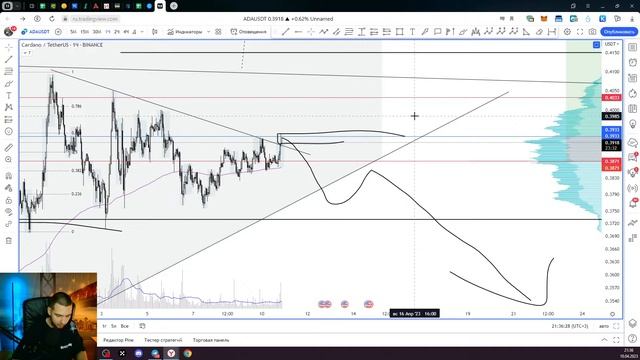The width and height of the screenshot is (640, 360).
Task: Open the Strategy Tester tab
Action: [x=163, y=340]
